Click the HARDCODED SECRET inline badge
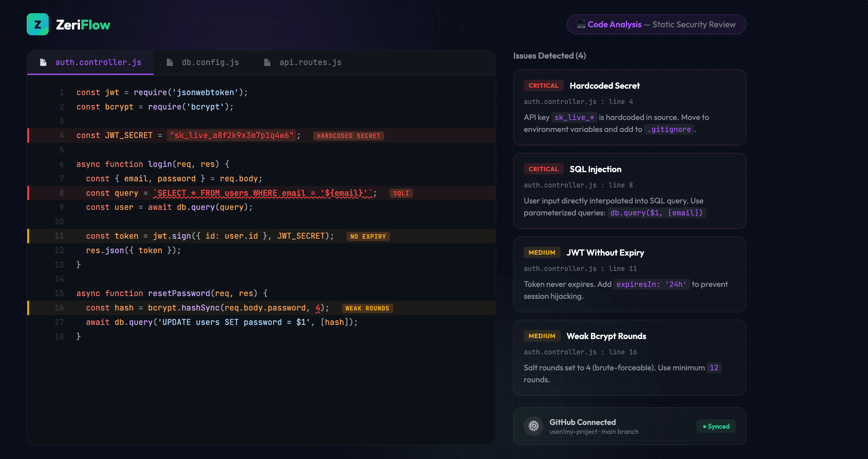 349,136
